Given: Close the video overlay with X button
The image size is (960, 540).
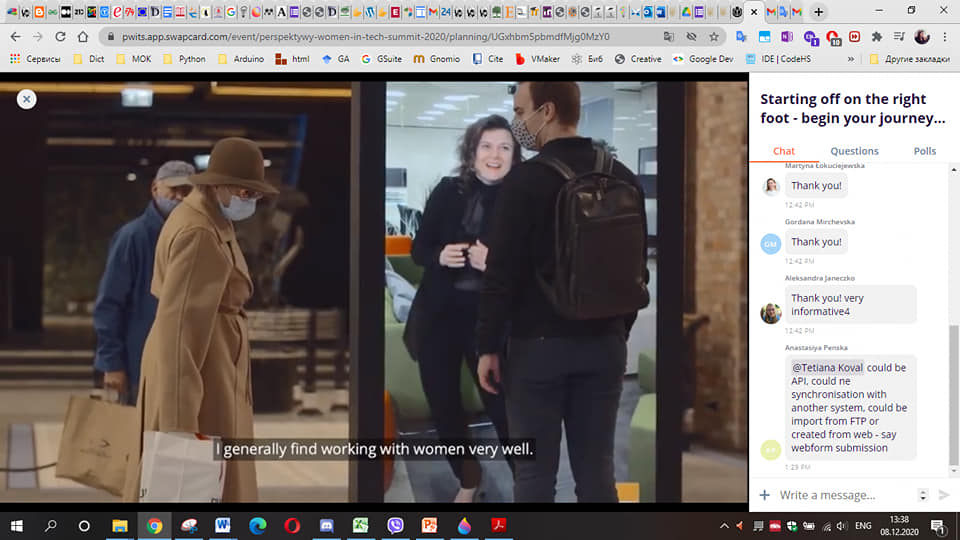Looking at the screenshot, I should (x=27, y=99).
